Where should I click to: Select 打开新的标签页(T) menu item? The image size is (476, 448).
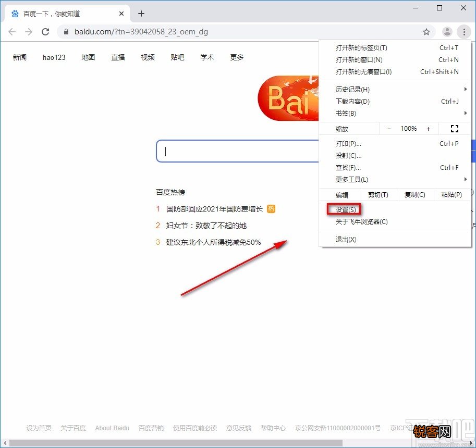pyautogui.click(x=395, y=47)
